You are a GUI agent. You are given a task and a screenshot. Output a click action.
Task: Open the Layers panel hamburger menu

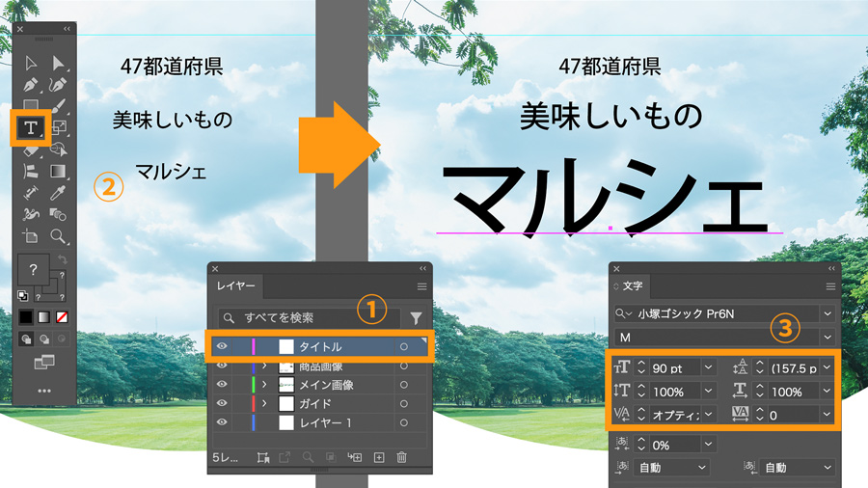421,286
